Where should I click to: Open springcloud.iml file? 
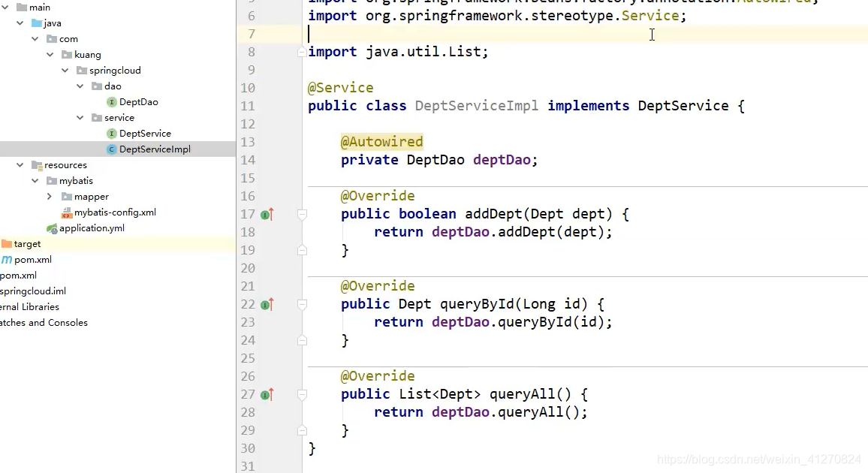click(x=32, y=291)
